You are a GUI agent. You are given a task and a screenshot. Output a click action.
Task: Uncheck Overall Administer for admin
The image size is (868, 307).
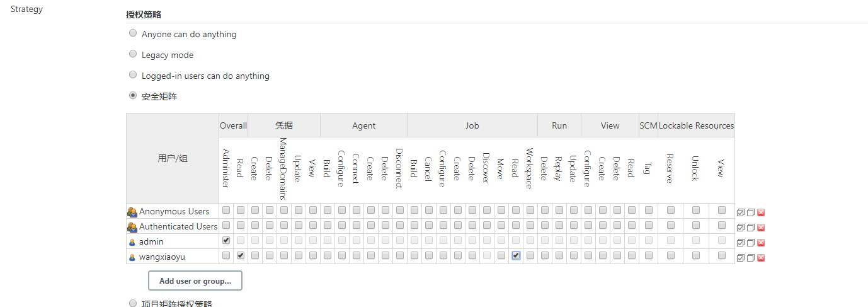(x=226, y=240)
